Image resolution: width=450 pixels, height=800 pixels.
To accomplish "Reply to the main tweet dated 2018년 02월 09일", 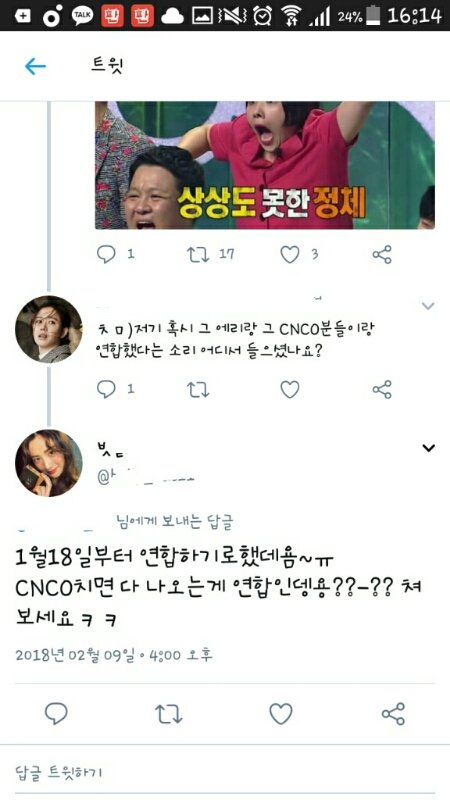I will coord(56,714).
